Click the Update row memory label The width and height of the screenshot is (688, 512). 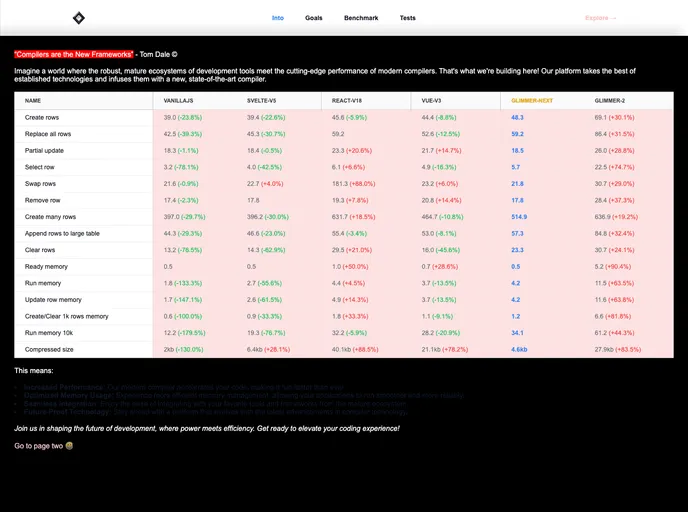pyautogui.click(x=53, y=300)
